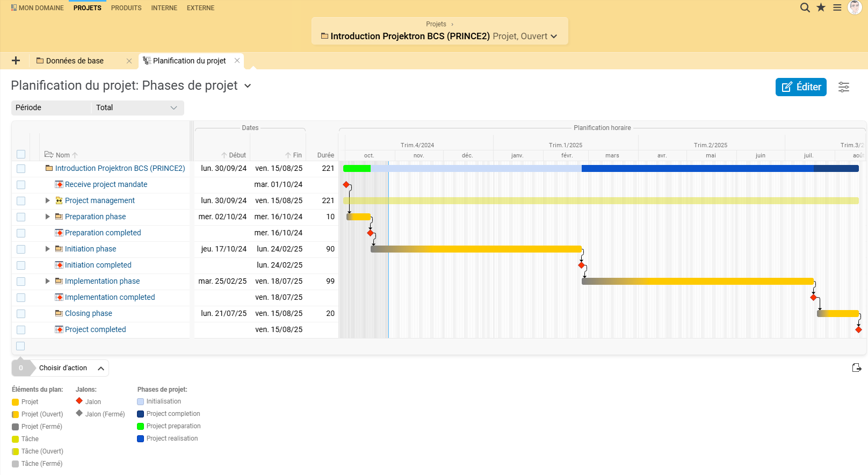Open INTERNE menu
Viewport: 868px width, 475px height.
[164, 8]
